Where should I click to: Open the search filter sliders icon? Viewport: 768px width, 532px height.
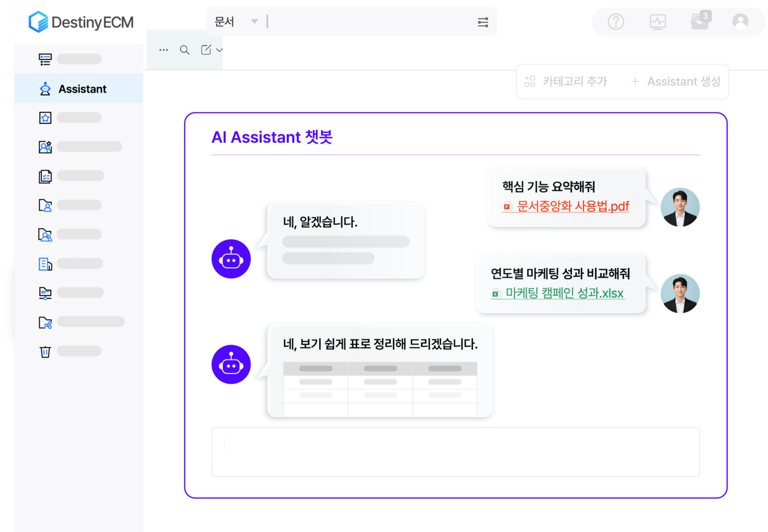coord(483,21)
